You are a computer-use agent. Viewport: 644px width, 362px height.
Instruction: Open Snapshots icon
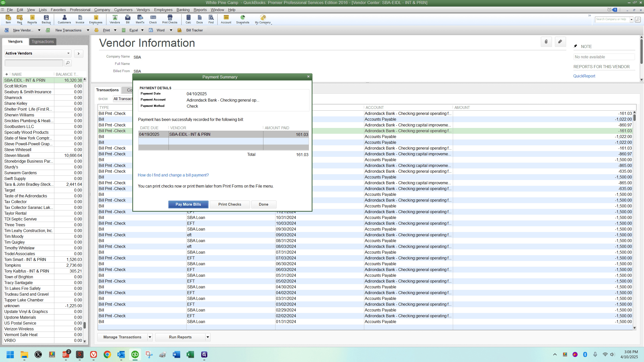click(243, 19)
